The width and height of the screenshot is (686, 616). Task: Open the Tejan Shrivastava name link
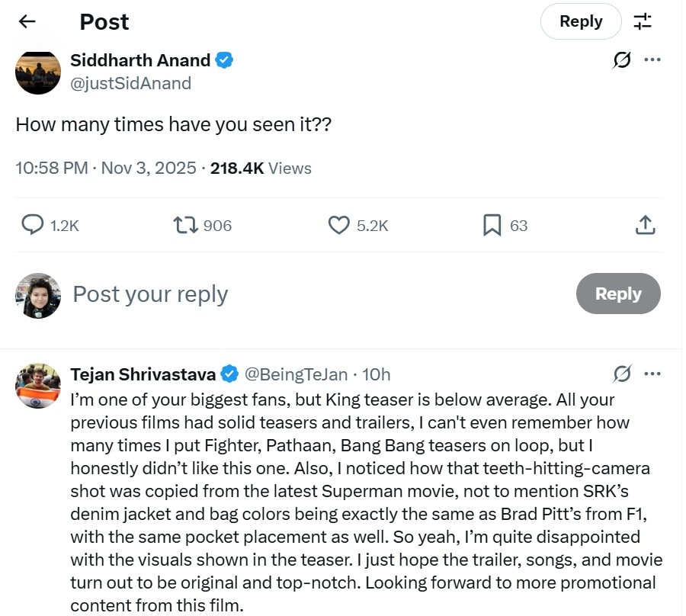coord(143,374)
